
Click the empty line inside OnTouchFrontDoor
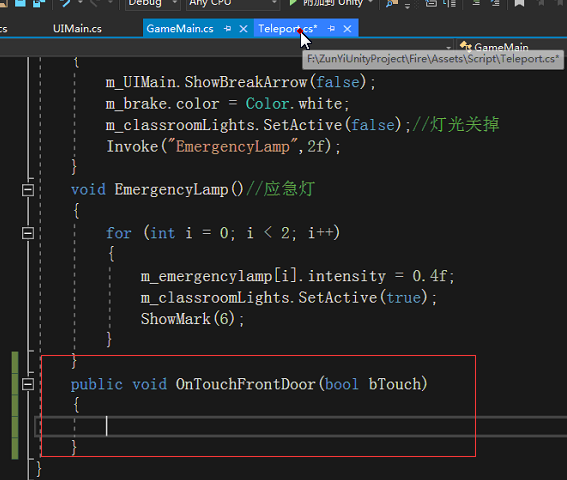300,426
